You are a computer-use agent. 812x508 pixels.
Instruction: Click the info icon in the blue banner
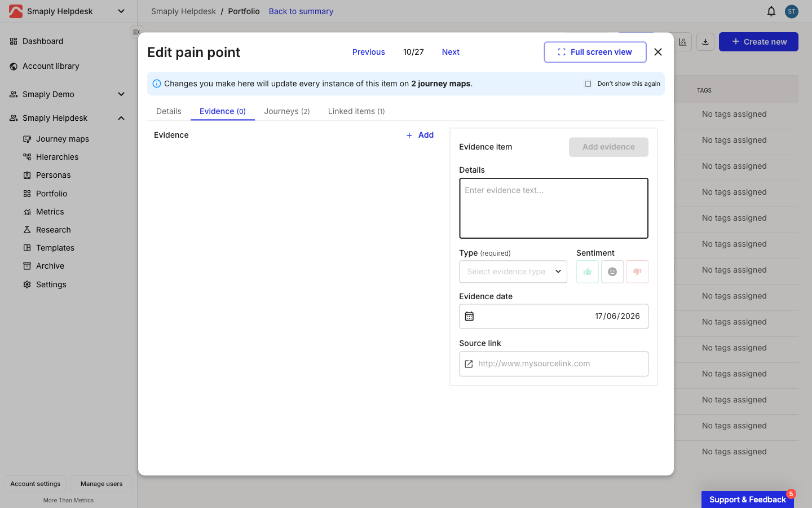pos(157,84)
